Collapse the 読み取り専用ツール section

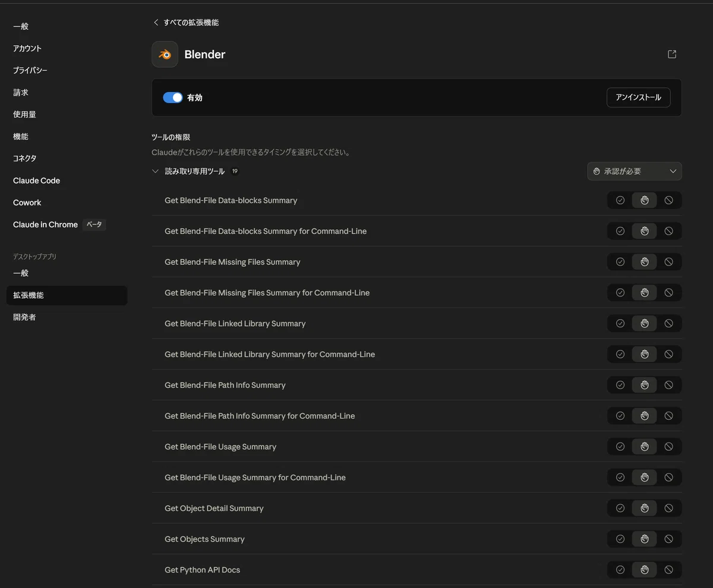(156, 171)
